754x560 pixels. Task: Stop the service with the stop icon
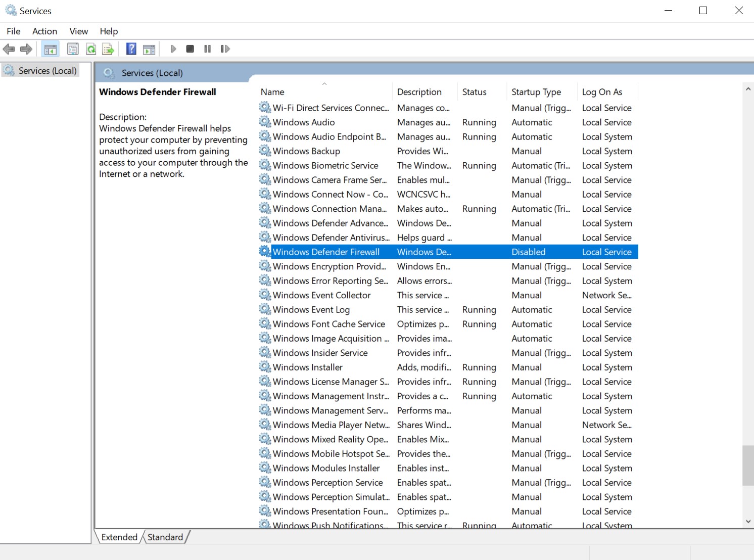click(x=190, y=49)
